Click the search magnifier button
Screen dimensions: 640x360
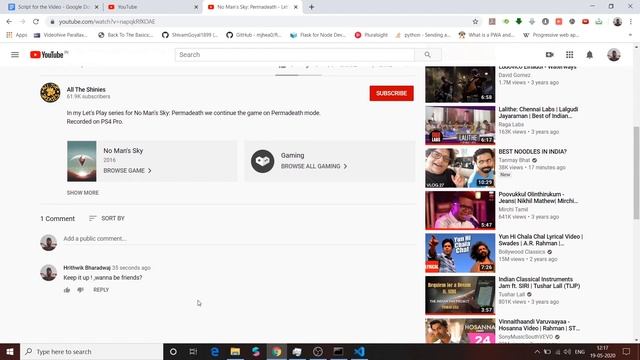[x=427, y=55]
